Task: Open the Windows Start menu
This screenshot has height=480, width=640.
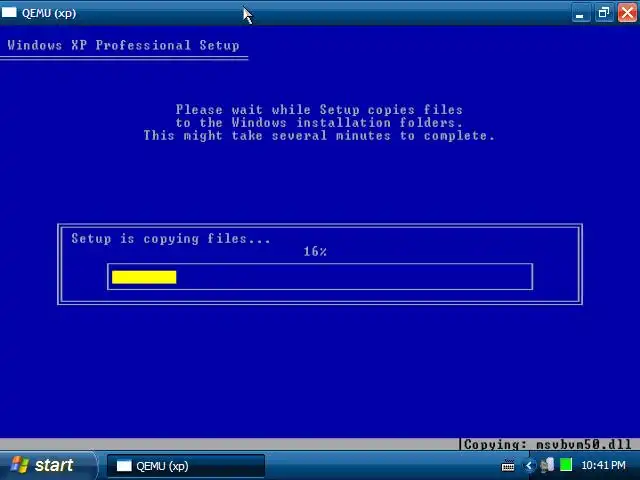Action: pyautogui.click(x=48, y=465)
